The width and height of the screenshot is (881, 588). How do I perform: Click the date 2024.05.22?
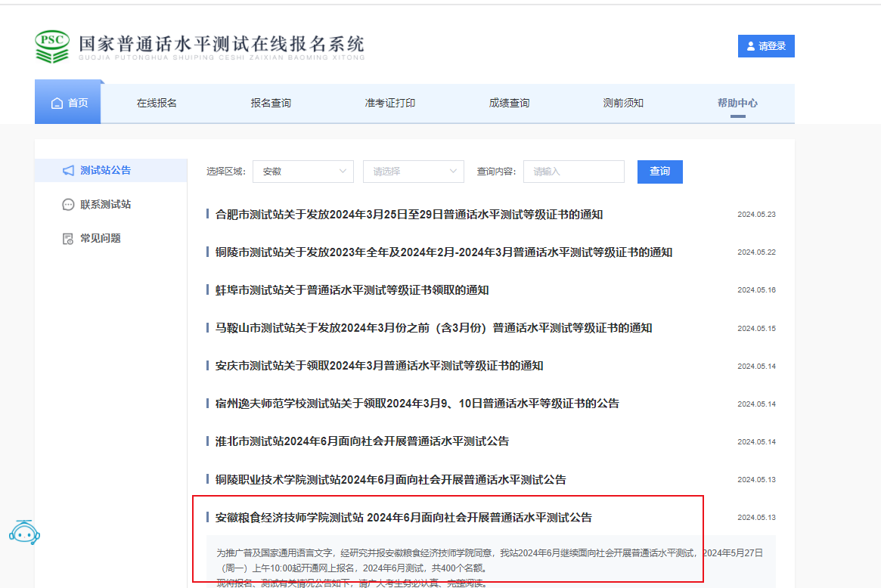pyautogui.click(x=756, y=252)
